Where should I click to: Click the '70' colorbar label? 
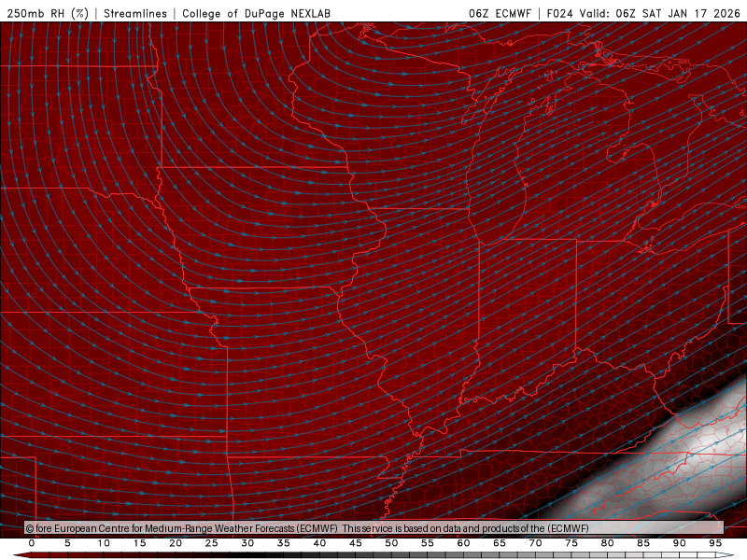pyautogui.click(x=535, y=543)
